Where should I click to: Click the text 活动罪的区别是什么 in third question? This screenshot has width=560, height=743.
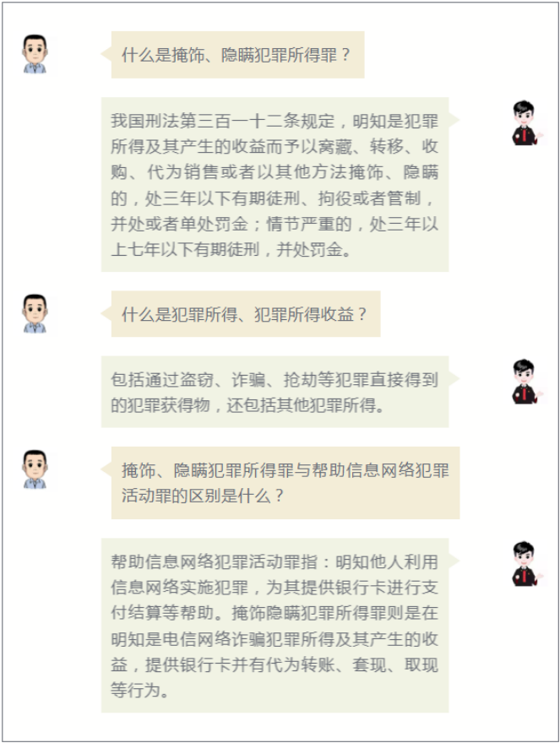[x=195, y=496]
